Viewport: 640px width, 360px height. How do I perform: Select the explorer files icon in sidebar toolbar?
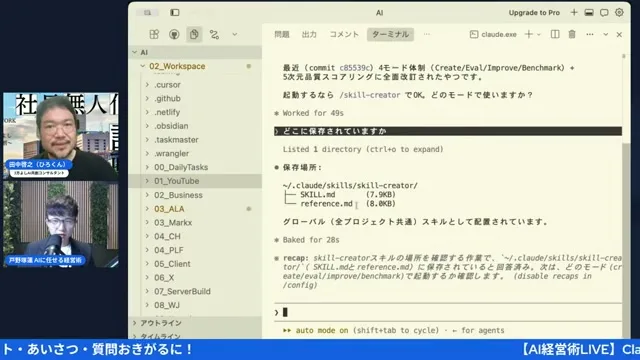click(x=194, y=34)
